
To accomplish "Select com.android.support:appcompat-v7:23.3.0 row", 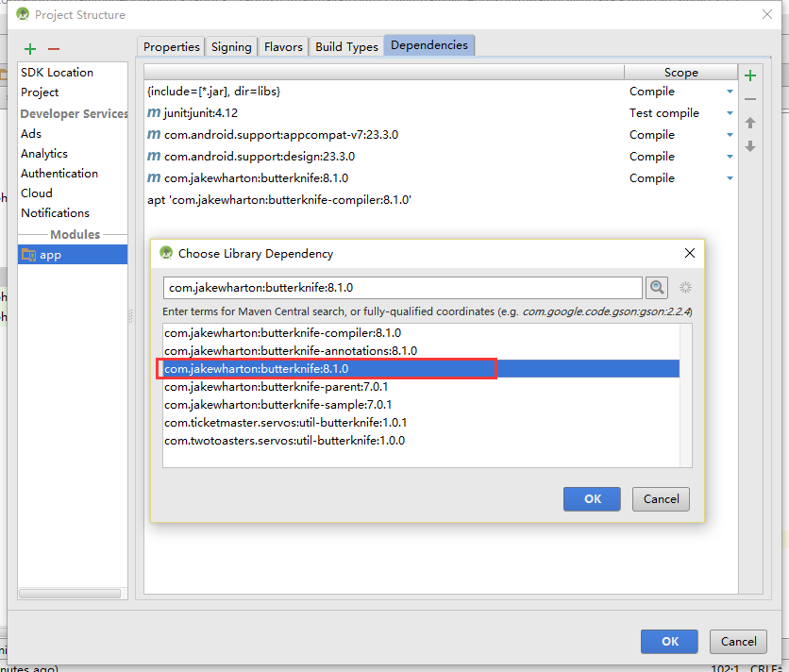I will 441,134.
